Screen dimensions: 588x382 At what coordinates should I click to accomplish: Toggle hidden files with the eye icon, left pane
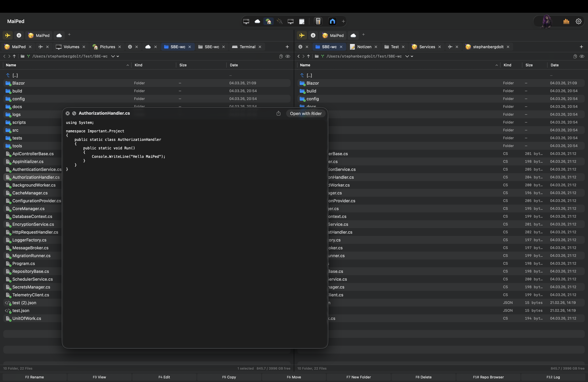(x=288, y=56)
